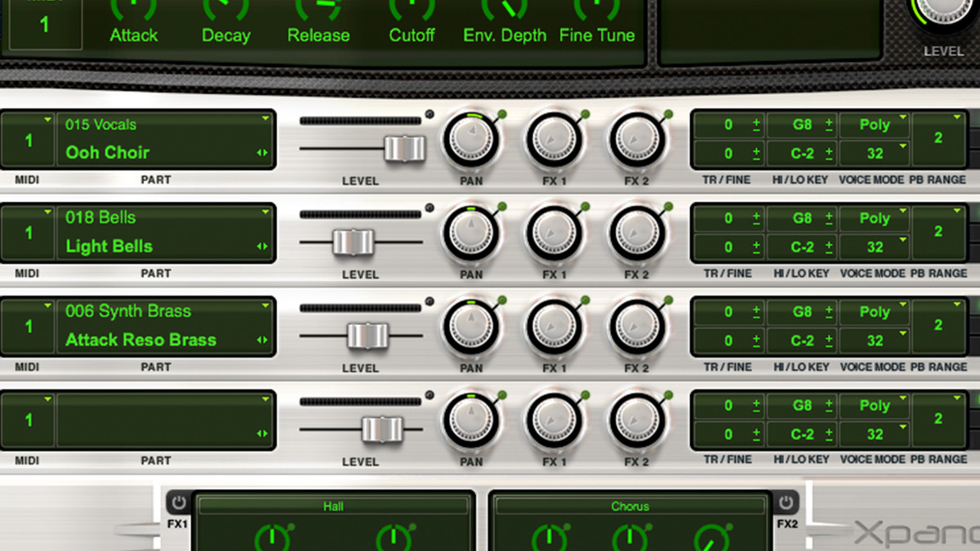Viewport: 980px width, 551px height.
Task: Adjust G8 high key stepper in Attack Reso Brass row
Action: (830, 312)
